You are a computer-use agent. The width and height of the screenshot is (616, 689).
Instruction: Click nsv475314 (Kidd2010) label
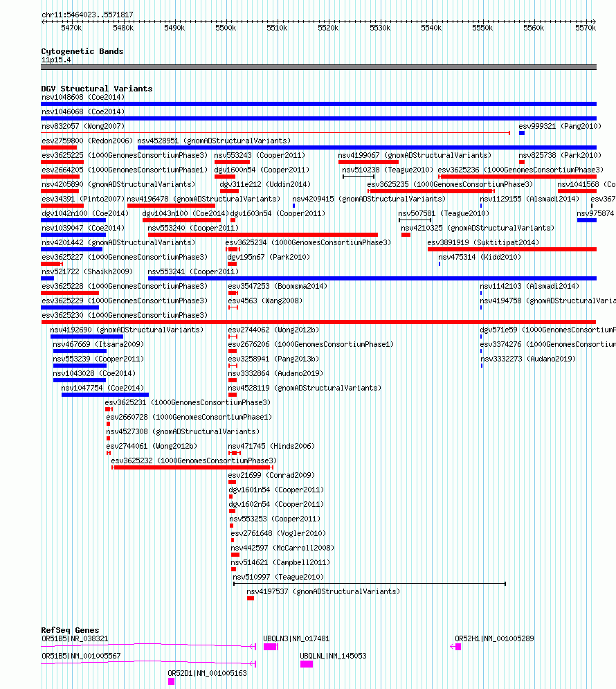[x=480, y=257]
